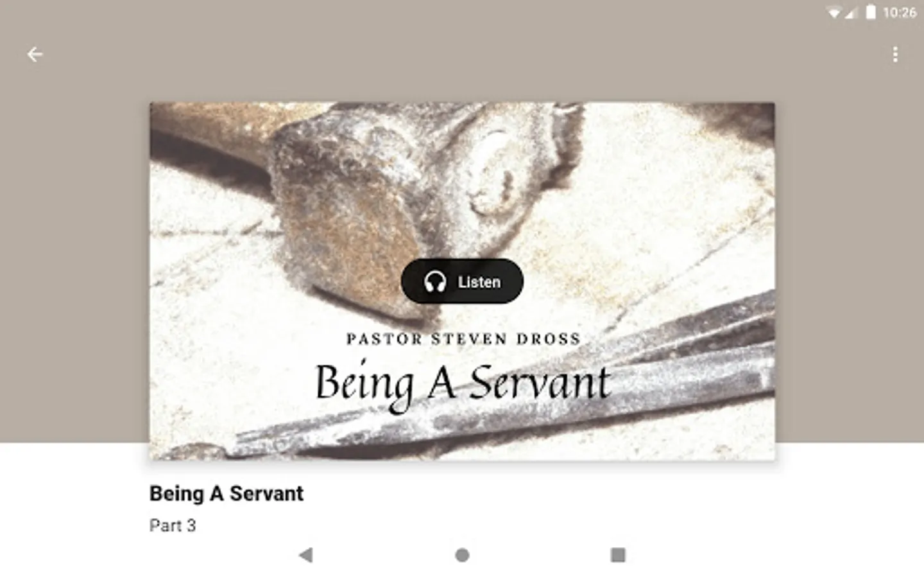This screenshot has height=578, width=924.
Task: Tap the 10:26 clock in status bar
Action: (900, 12)
